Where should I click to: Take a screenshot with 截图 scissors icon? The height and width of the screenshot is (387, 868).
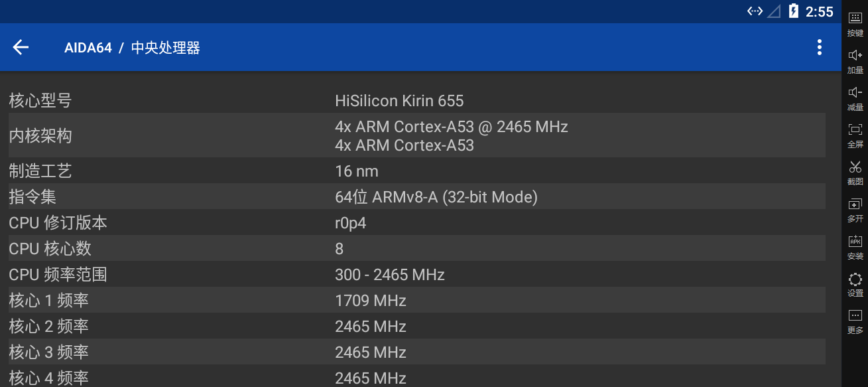point(855,173)
